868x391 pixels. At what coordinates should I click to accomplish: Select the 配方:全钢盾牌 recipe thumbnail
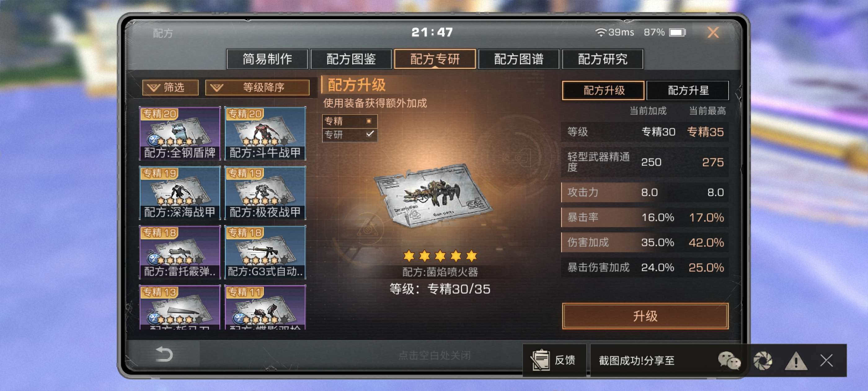click(179, 133)
